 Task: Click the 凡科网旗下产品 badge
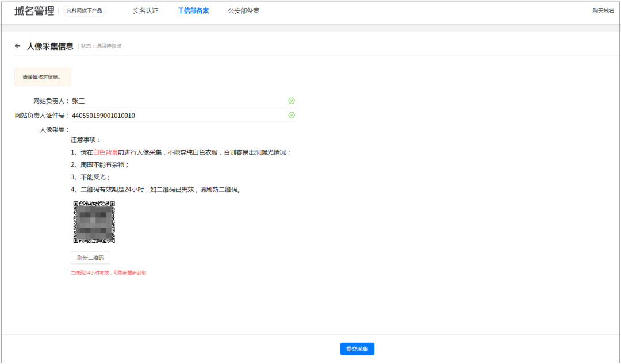(84, 10)
